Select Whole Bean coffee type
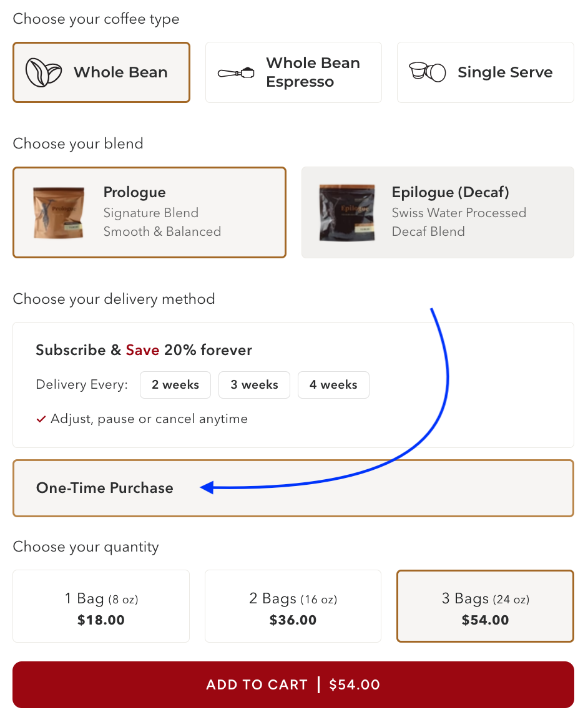The image size is (588, 725). point(120,72)
